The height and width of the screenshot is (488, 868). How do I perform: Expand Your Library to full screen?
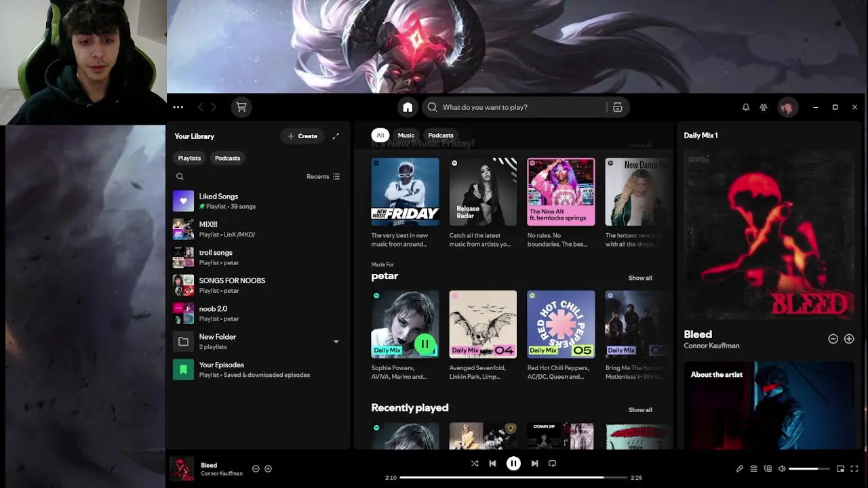click(x=336, y=136)
